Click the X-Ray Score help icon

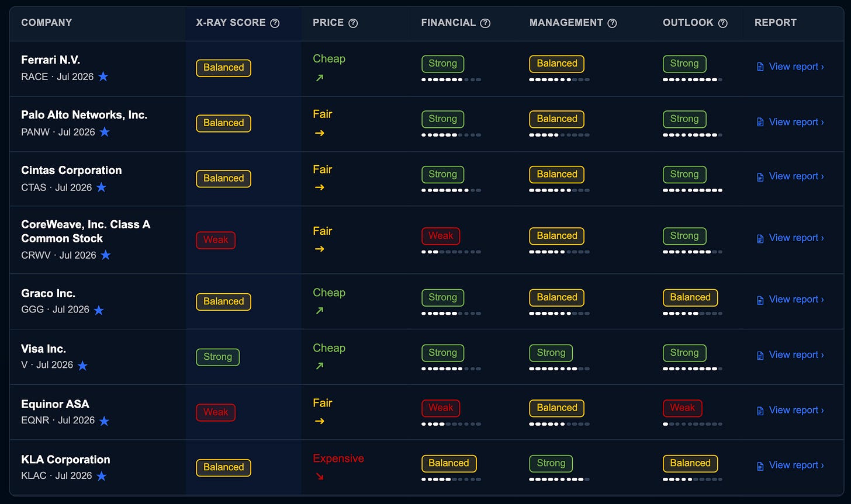275,23
